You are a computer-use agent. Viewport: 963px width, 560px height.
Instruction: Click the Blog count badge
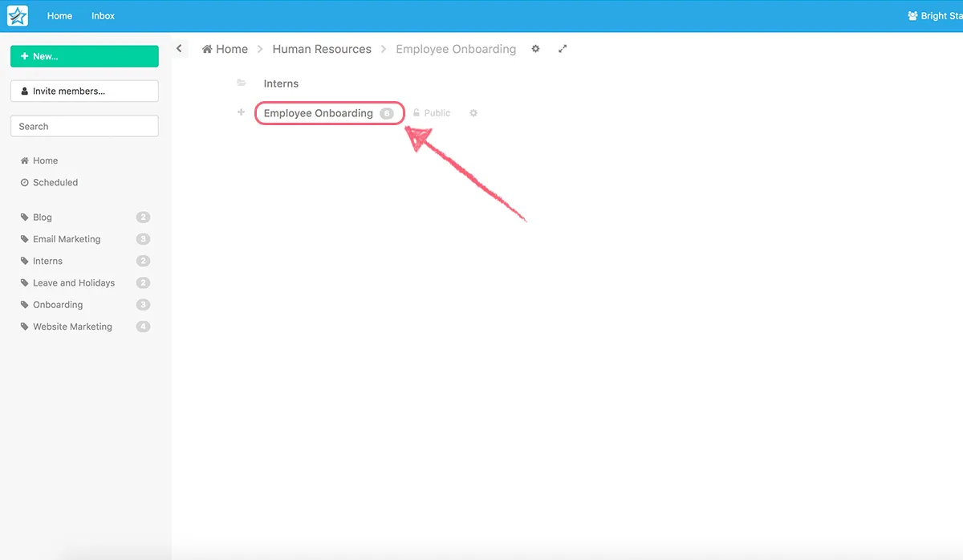click(143, 217)
